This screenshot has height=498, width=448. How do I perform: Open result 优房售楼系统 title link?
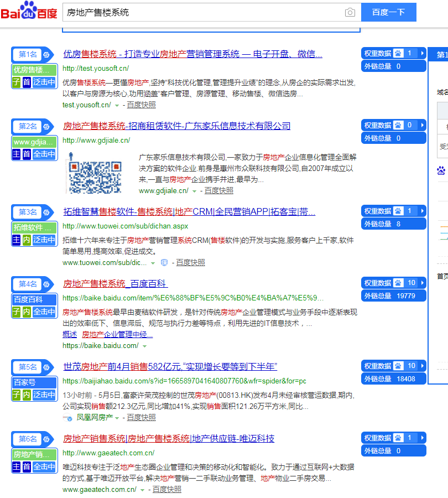(x=192, y=54)
